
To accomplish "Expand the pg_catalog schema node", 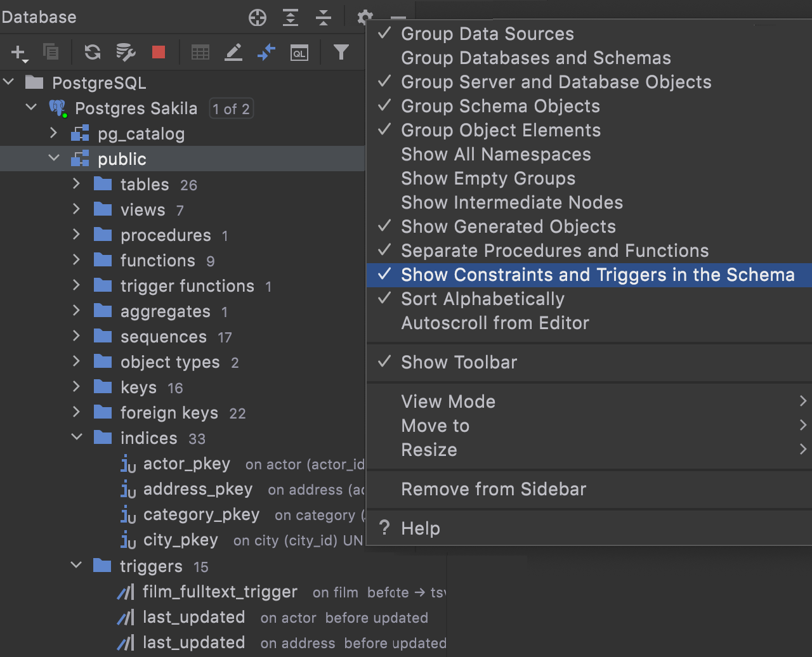I will 54,134.
